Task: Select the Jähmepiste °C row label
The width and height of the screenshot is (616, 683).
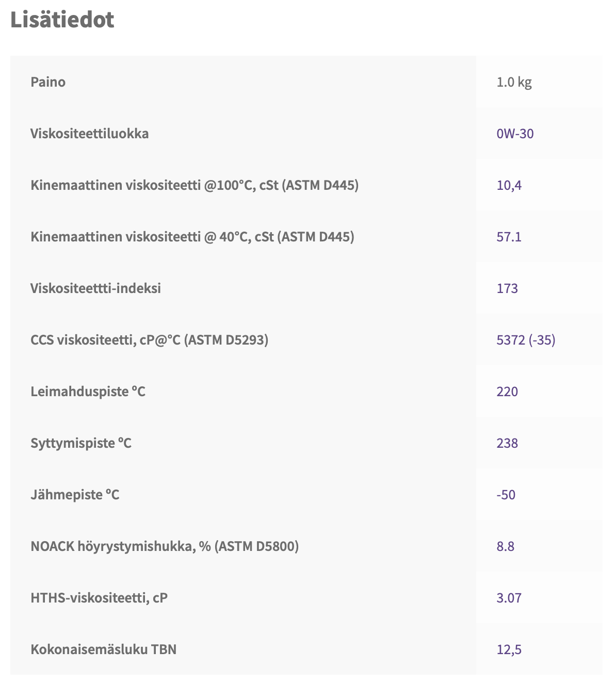Action: pos(75,495)
